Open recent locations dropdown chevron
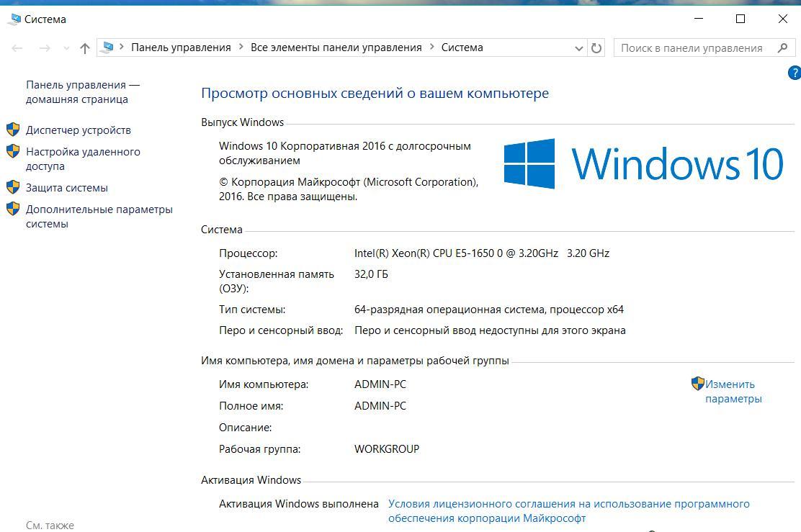Viewport: 801px width, 532px height. point(66,48)
